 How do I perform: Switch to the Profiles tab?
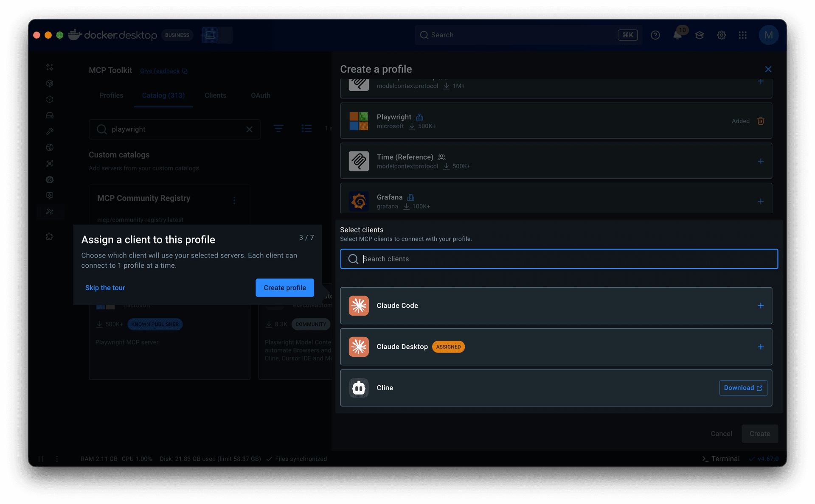(x=111, y=95)
